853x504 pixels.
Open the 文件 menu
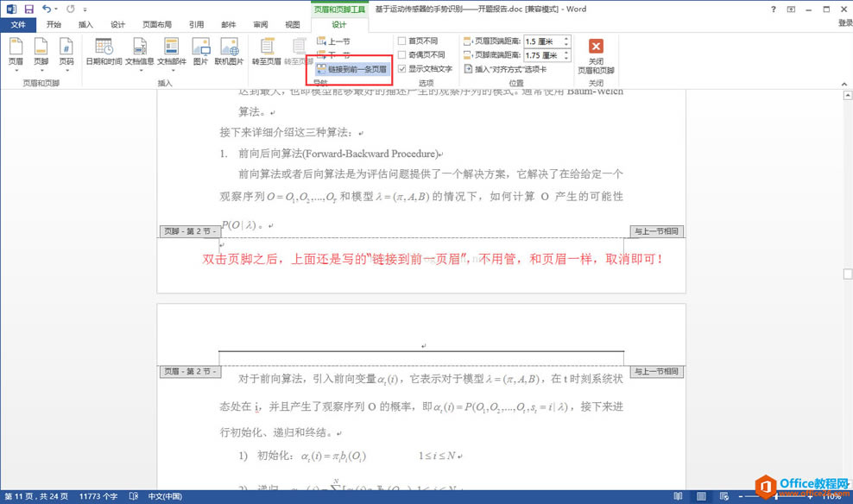tap(18, 24)
